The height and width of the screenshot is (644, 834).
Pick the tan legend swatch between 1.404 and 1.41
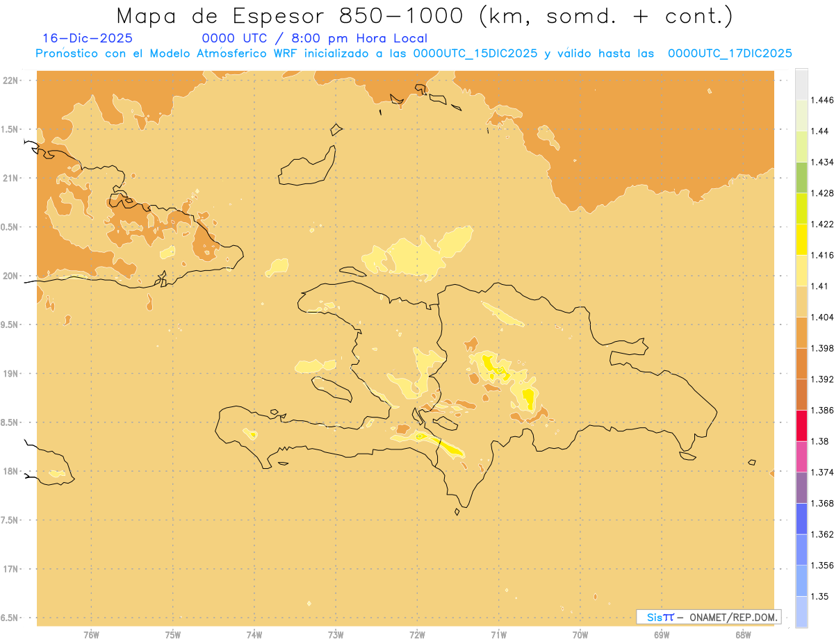pyautogui.click(x=801, y=302)
